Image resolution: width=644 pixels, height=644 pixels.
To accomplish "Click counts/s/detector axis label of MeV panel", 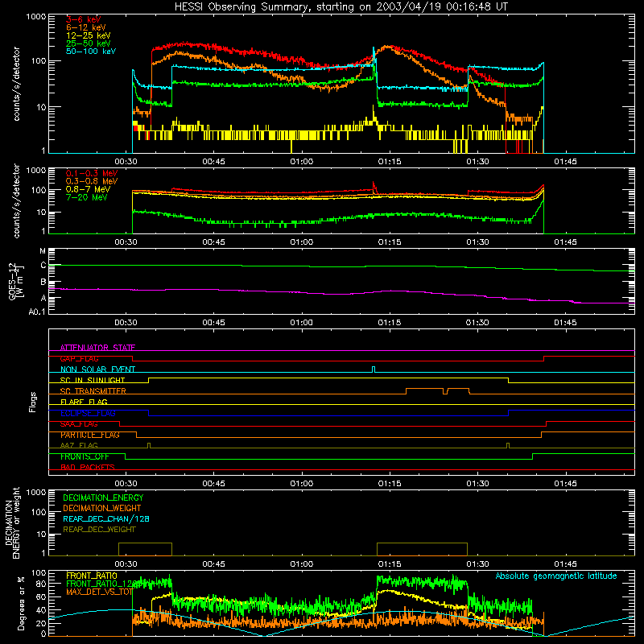I will (16, 200).
